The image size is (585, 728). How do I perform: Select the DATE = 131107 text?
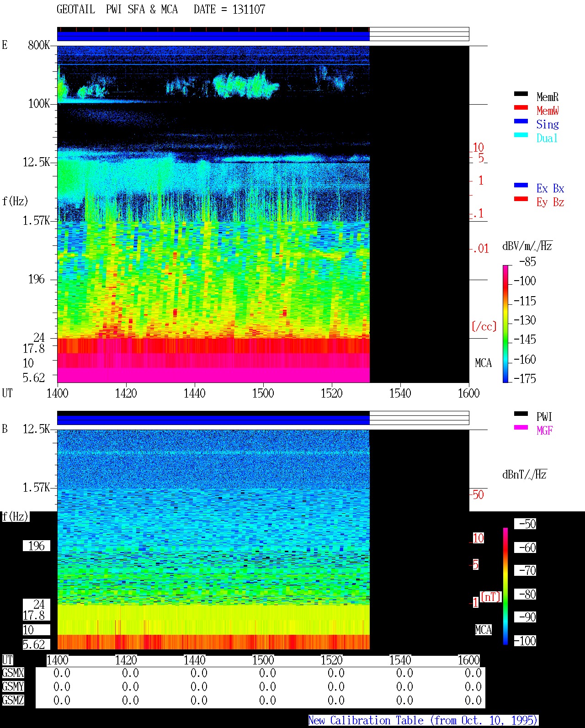pyautogui.click(x=229, y=9)
